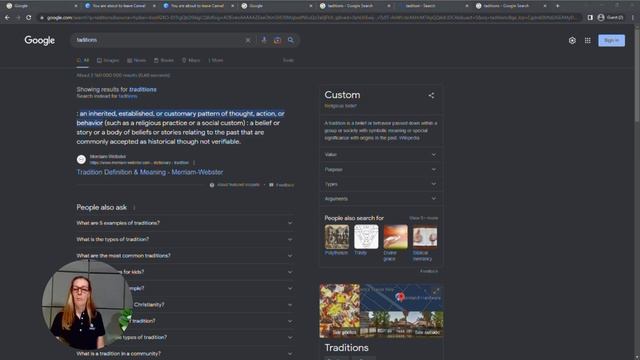The width and height of the screenshot is (640, 360).
Task: Click the snippet Feedback icon
Action: tap(271, 185)
